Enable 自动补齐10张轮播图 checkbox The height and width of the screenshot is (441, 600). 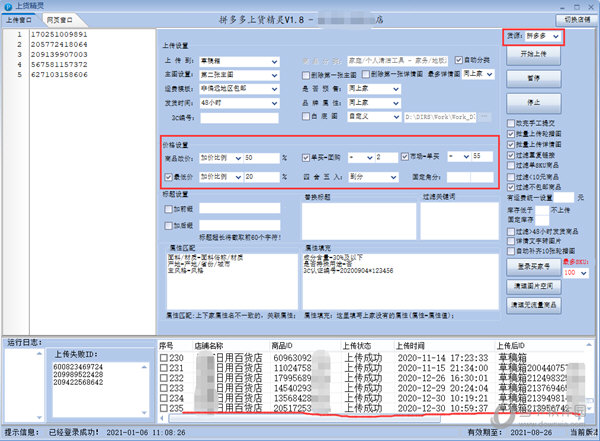(510, 251)
